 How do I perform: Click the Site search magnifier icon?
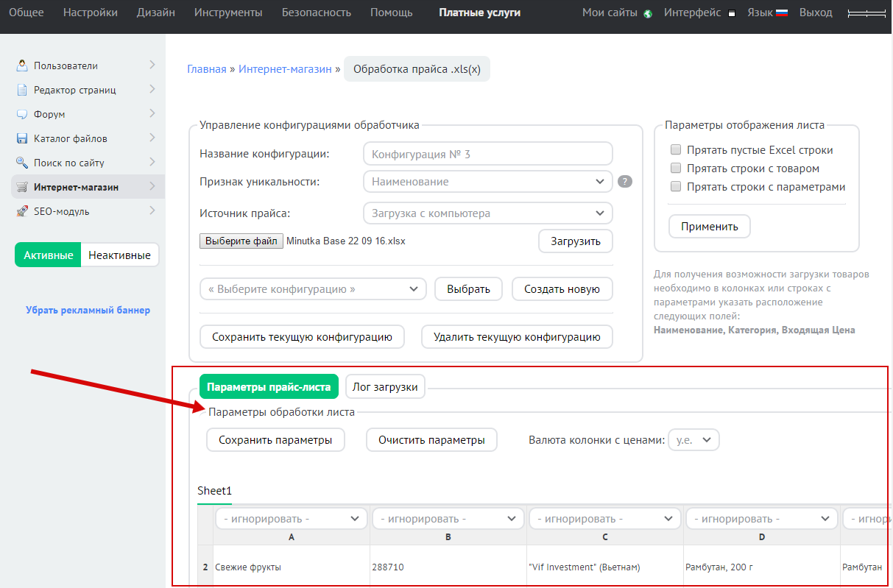[x=22, y=163]
